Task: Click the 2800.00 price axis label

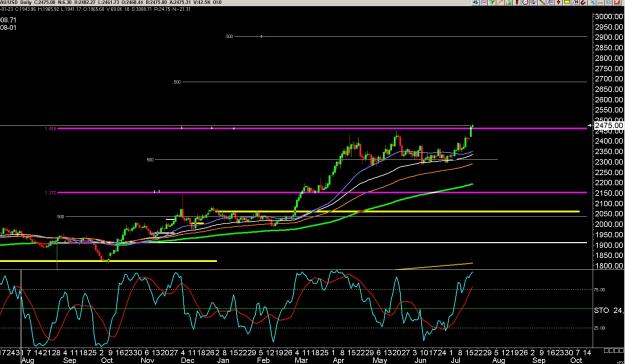Action: coord(609,58)
